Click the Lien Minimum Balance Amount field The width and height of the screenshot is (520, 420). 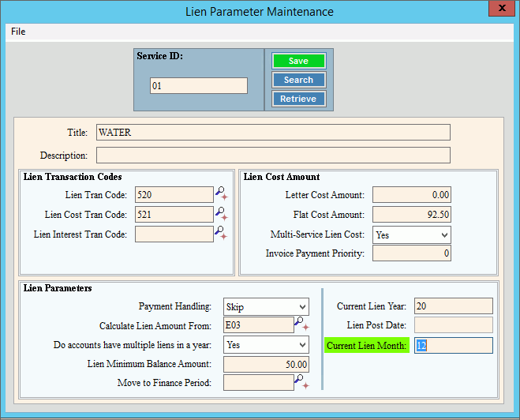tap(266, 364)
